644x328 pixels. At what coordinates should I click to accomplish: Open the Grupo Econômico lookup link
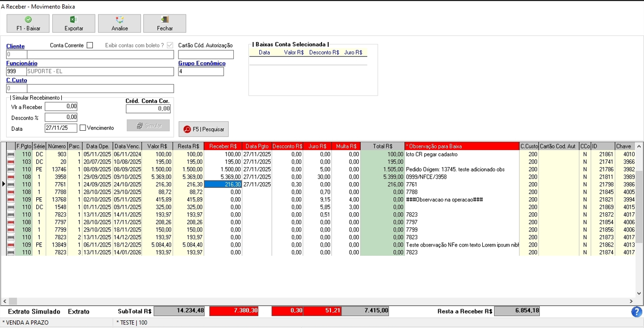[x=202, y=63]
